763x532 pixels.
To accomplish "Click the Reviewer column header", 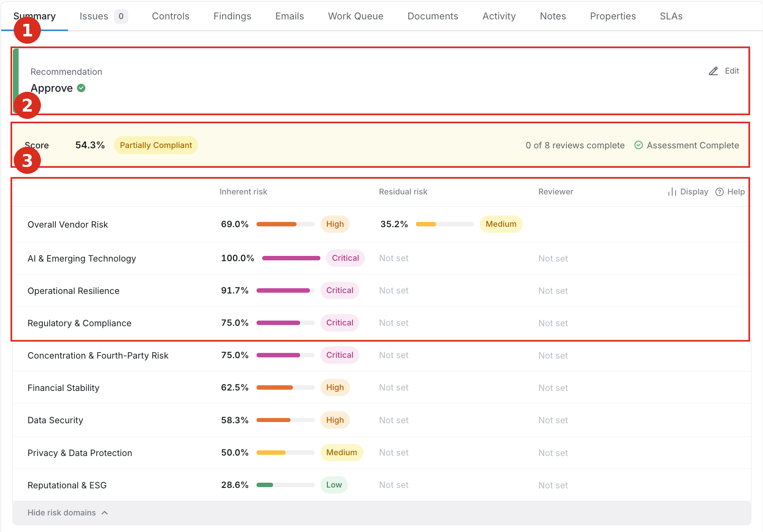I will (x=555, y=192).
